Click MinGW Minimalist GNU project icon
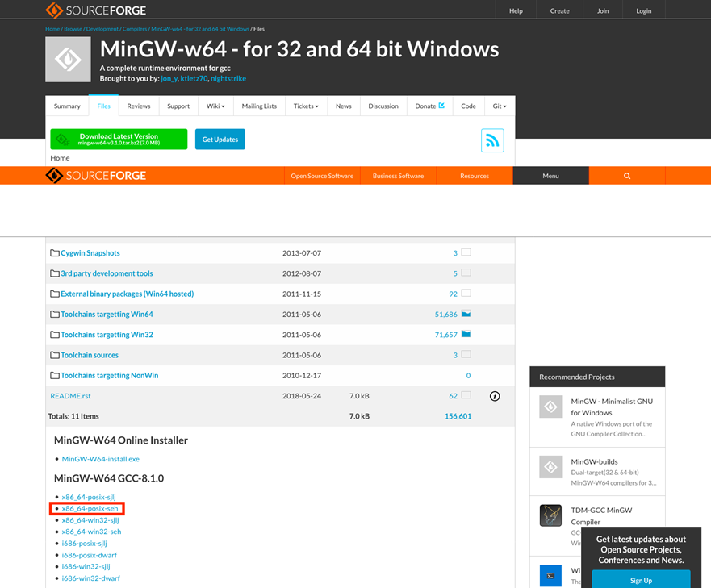The width and height of the screenshot is (711, 588). 550,407
